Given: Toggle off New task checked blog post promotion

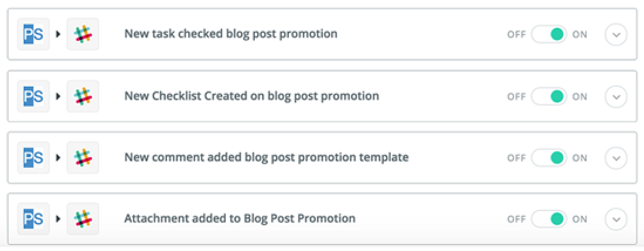Looking at the screenshot, I should point(548,35).
